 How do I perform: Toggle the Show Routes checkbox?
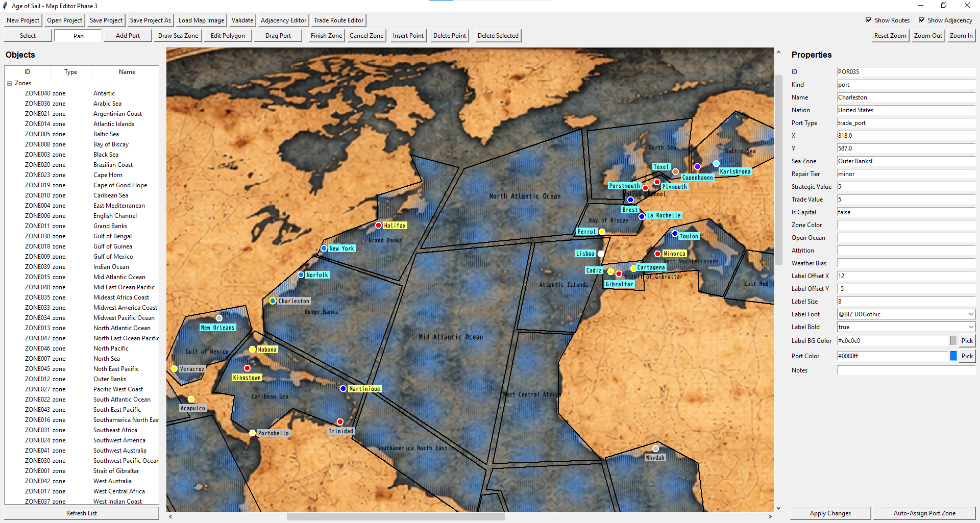coord(869,20)
